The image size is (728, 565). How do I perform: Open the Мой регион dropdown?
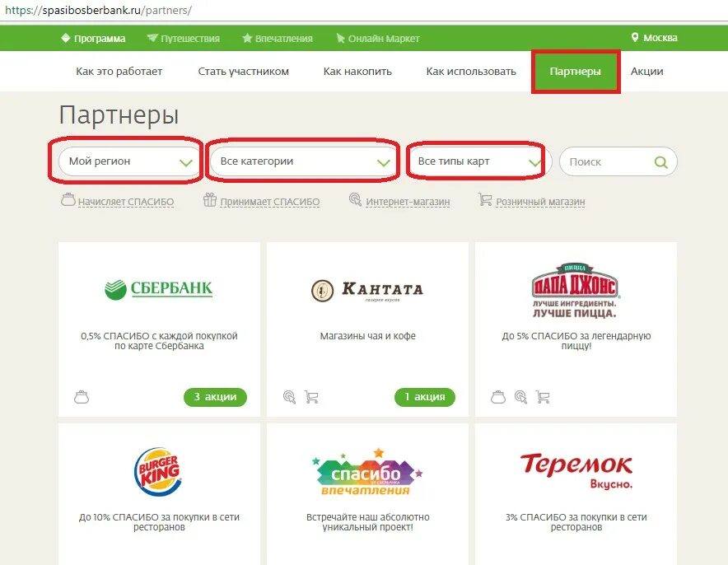click(129, 161)
